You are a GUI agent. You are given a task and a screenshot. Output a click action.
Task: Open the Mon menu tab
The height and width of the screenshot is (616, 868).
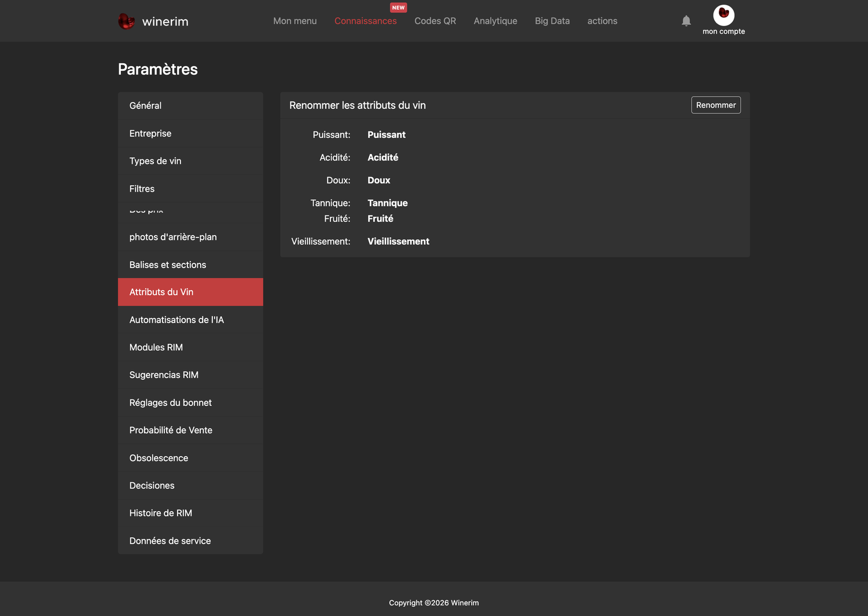pos(295,21)
